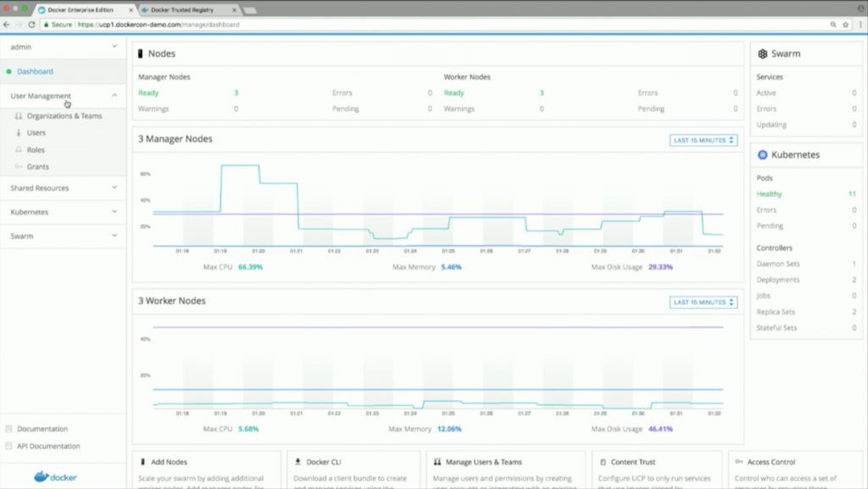Click the Deployments row under Controllers
This screenshot has height=489, width=868.
(806, 280)
